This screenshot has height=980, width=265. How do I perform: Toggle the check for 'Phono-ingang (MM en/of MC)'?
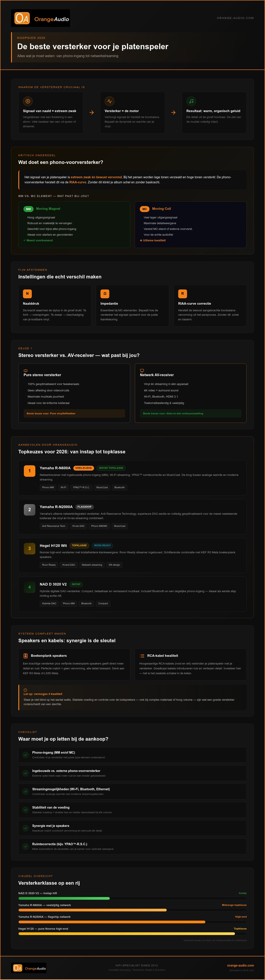pyautogui.click(x=26, y=754)
